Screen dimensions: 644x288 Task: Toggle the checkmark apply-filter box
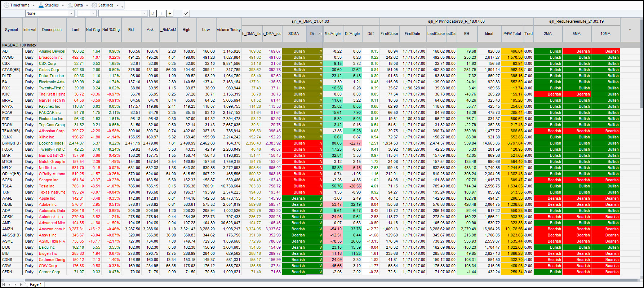tap(186, 13)
